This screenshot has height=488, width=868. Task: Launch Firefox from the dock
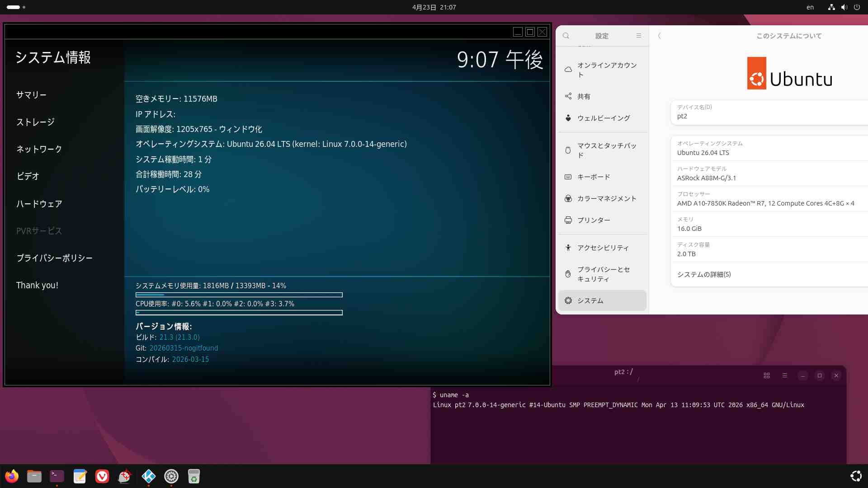12,476
